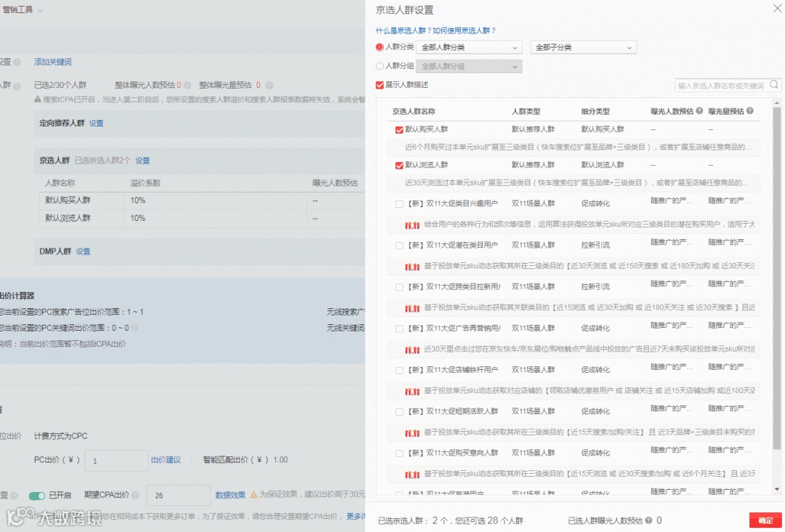Click 设置 link next to DMP人群

83,251
